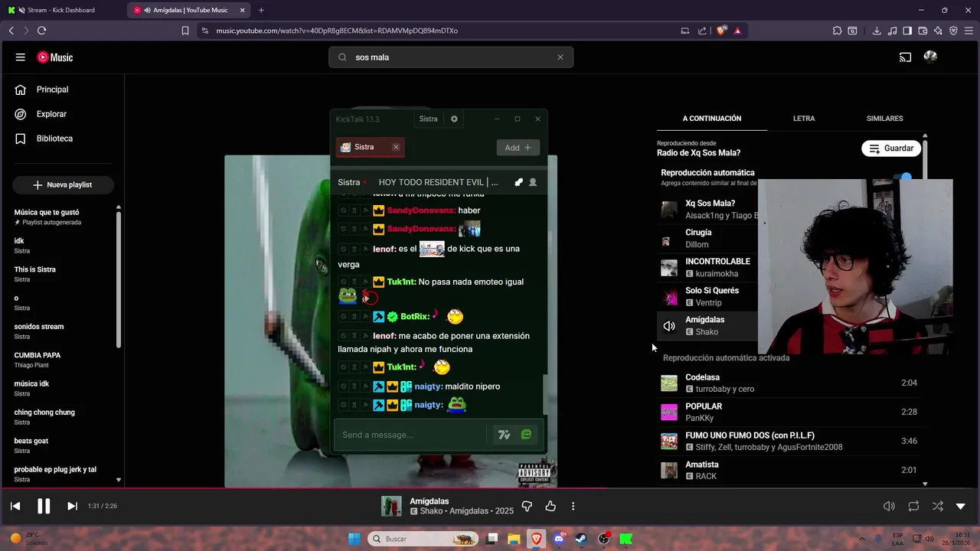
Task: Select the Amatista track in queue
Action: click(792, 470)
